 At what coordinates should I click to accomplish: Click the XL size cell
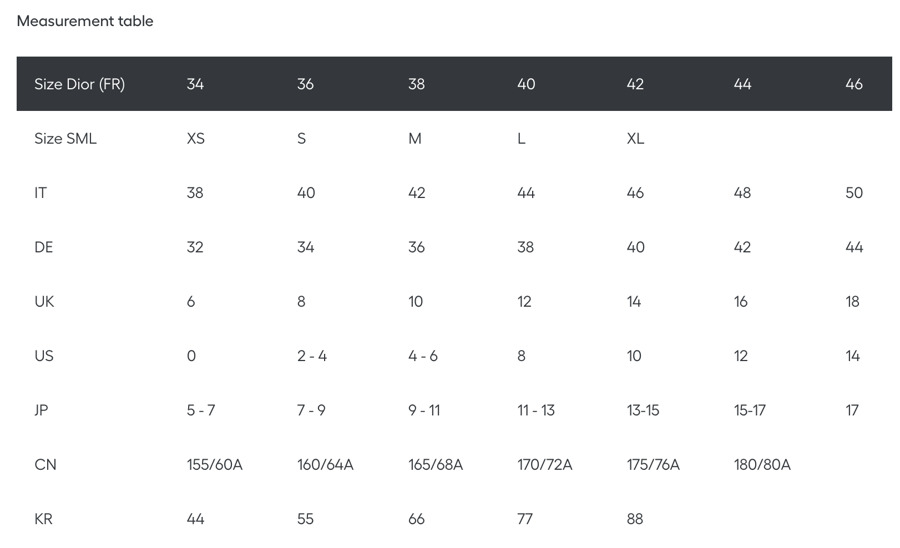(635, 139)
